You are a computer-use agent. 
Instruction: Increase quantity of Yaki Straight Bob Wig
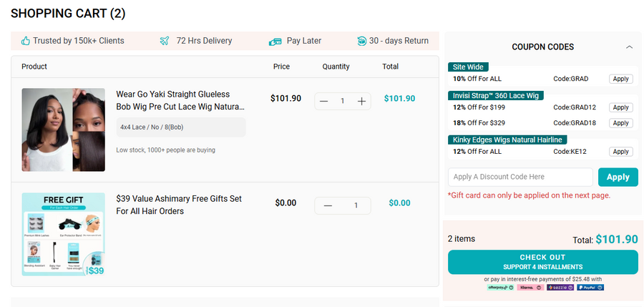(x=362, y=101)
